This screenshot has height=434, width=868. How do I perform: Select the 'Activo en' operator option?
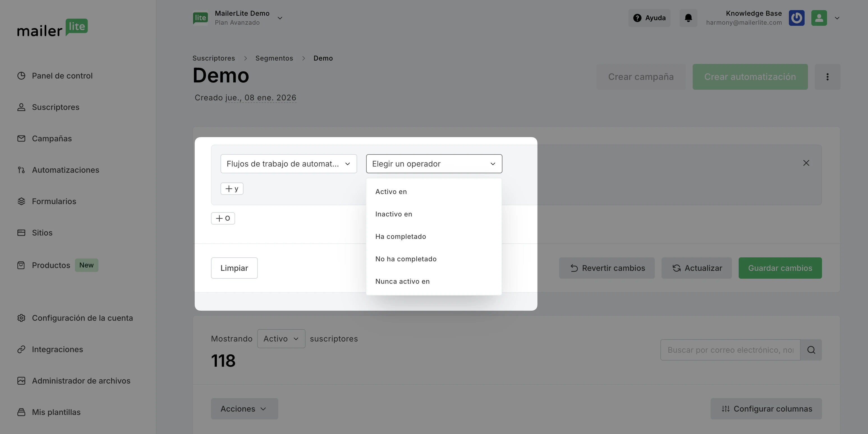point(391,191)
